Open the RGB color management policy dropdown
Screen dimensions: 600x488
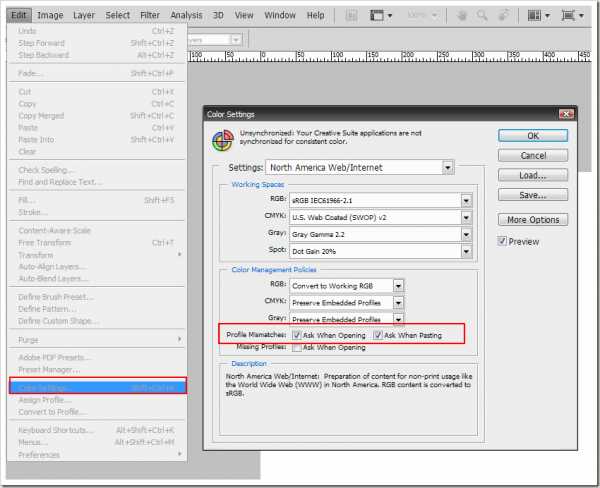point(398,285)
